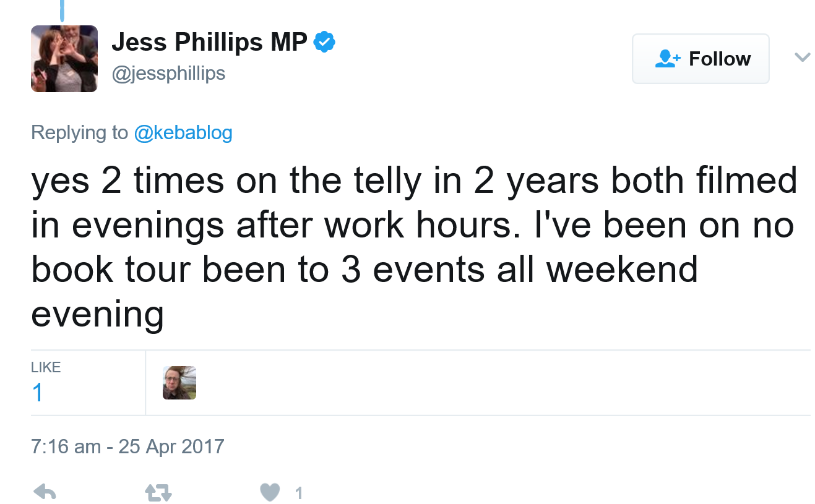815x504 pixels.
Task: Click the blue verified badge
Action: point(324,42)
